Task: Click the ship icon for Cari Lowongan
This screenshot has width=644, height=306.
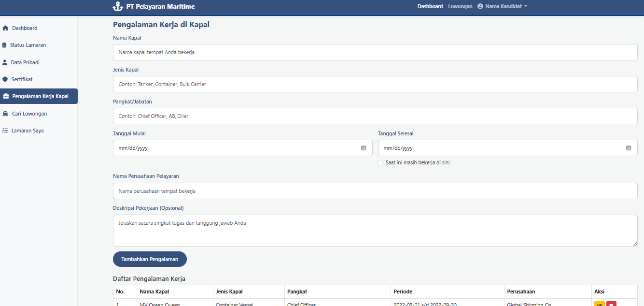Action: tap(5, 114)
